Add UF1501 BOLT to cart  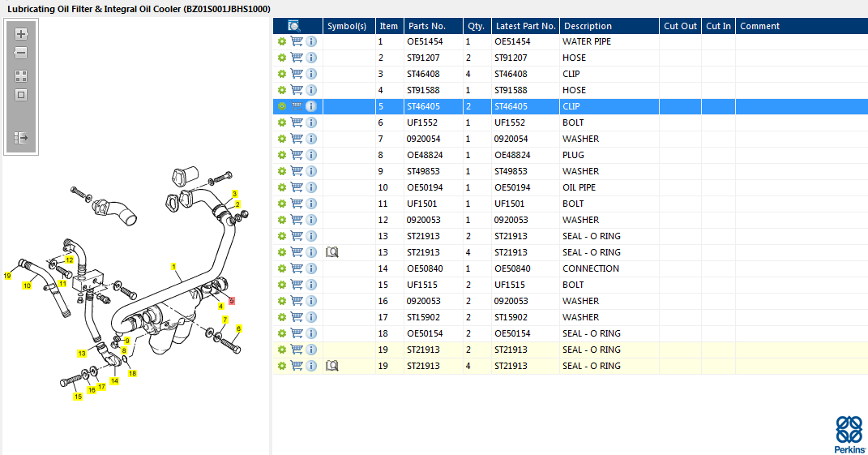tap(297, 204)
